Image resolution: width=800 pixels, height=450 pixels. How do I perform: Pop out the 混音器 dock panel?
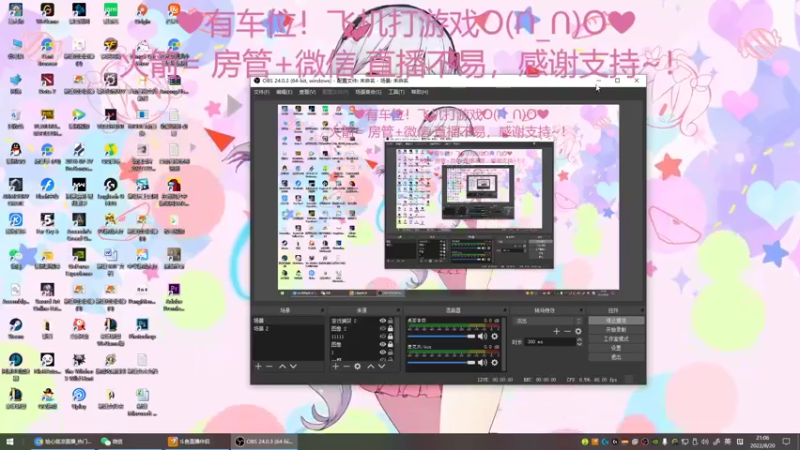coord(505,310)
